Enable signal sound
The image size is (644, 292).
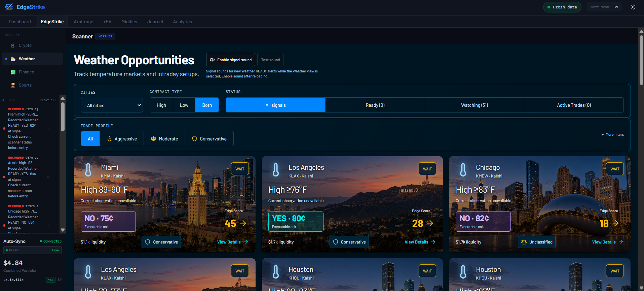click(x=231, y=60)
